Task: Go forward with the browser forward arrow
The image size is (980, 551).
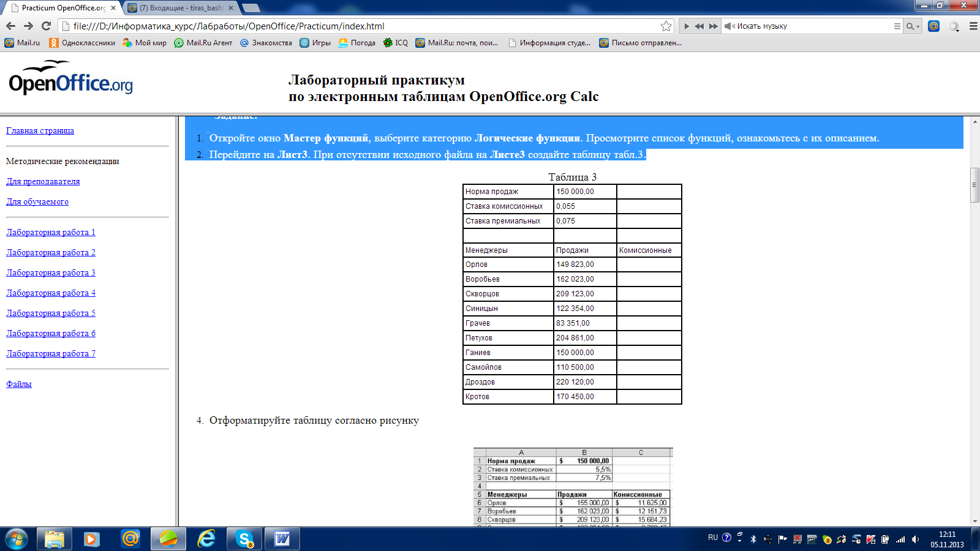Action: coord(28,26)
